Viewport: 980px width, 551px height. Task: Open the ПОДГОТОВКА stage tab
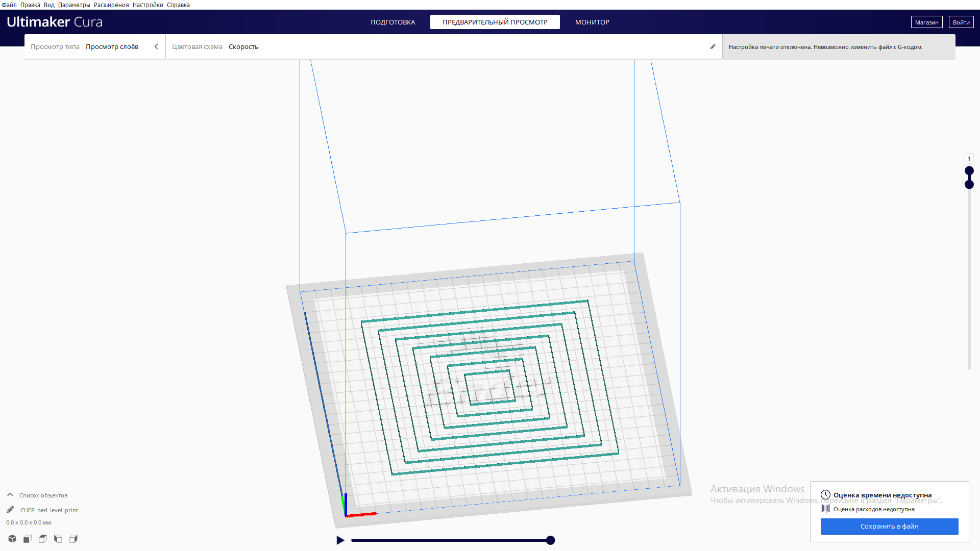393,22
